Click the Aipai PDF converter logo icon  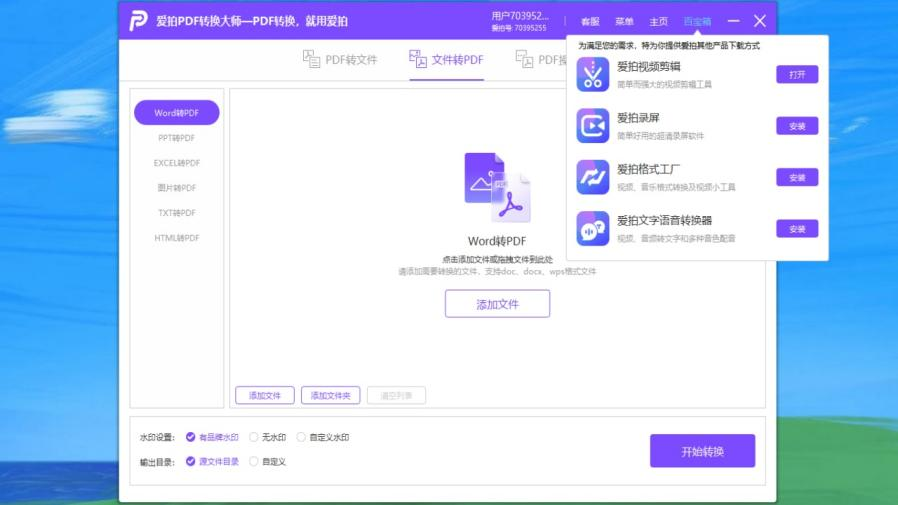[138, 21]
